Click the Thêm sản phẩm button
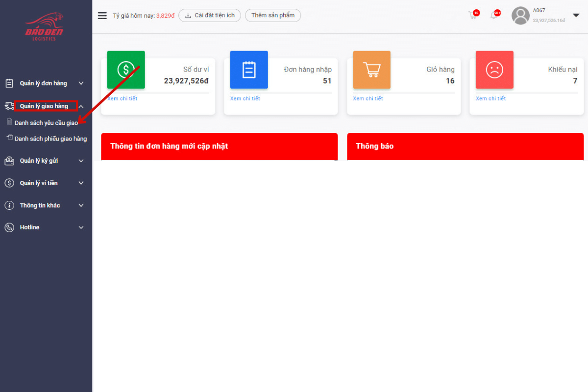The image size is (588, 392). pos(273,15)
